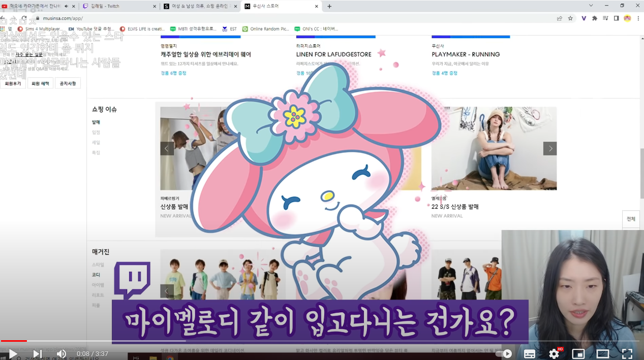This screenshot has width=644, height=360.
Task: Click previous arrow on 쇼핑 이슈 carousel
Action: click(x=167, y=148)
